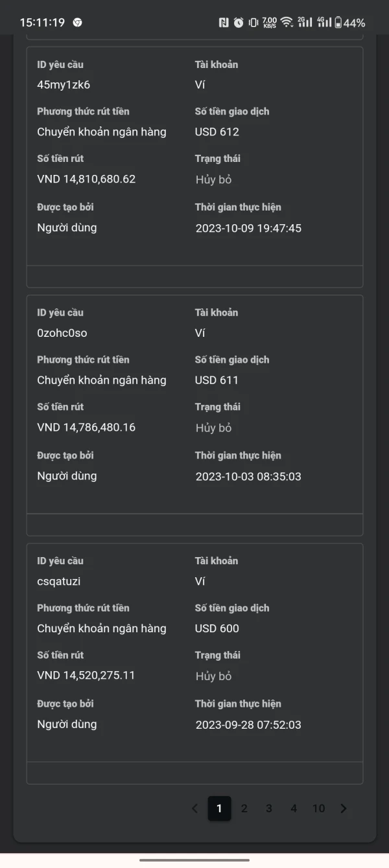Image resolution: width=389 pixels, height=868 pixels.
Task: Tap the vibrate mode status icon
Action: click(x=253, y=23)
